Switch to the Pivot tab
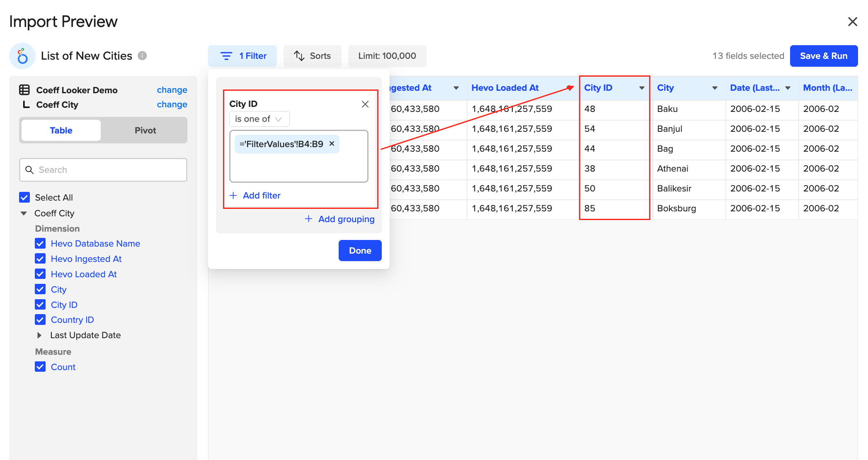The height and width of the screenshot is (460, 868). tap(145, 131)
